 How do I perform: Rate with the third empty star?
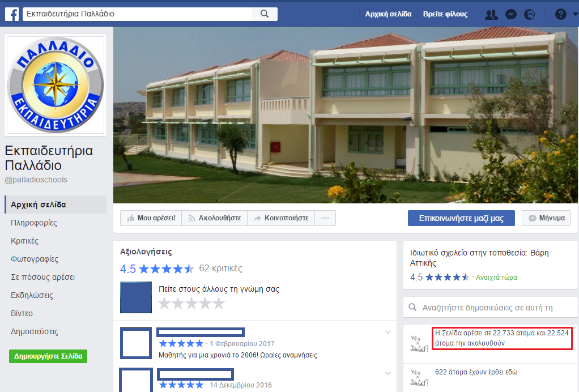[x=191, y=304]
